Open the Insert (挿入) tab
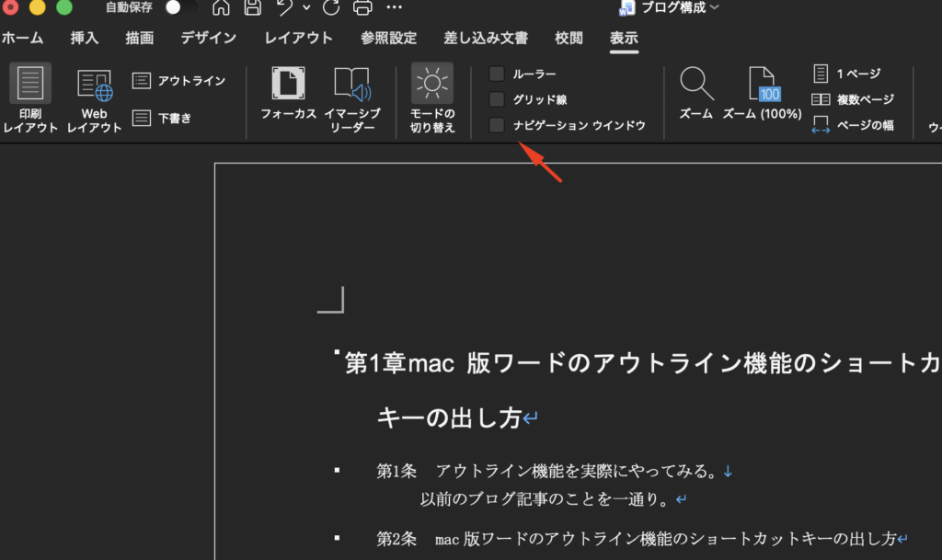This screenshot has height=560, width=942. point(85,39)
